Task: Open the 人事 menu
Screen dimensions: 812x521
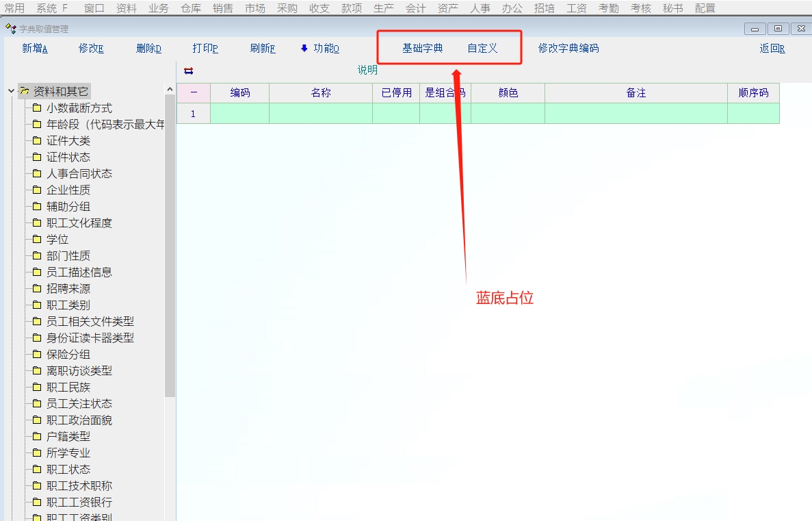Action: (480, 8)
